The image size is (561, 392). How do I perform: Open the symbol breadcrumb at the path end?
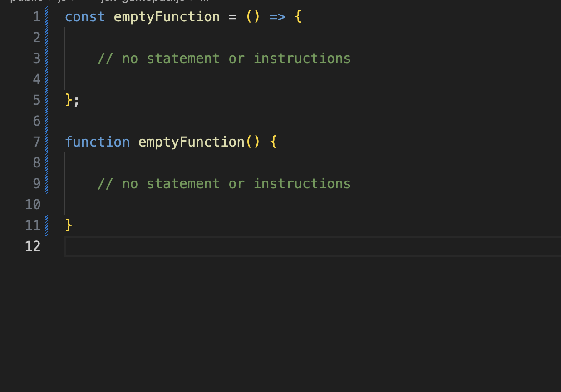(x=205, y=1)
